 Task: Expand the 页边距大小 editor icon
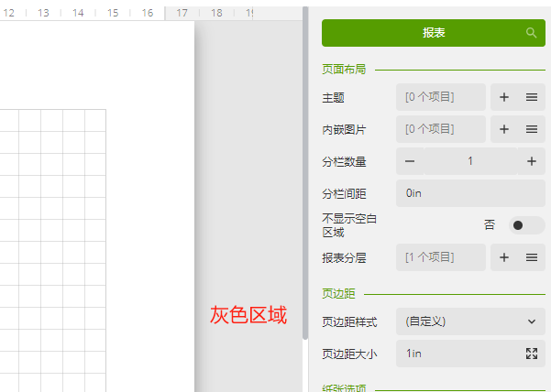pyautogui.click(x=532, y=354)
